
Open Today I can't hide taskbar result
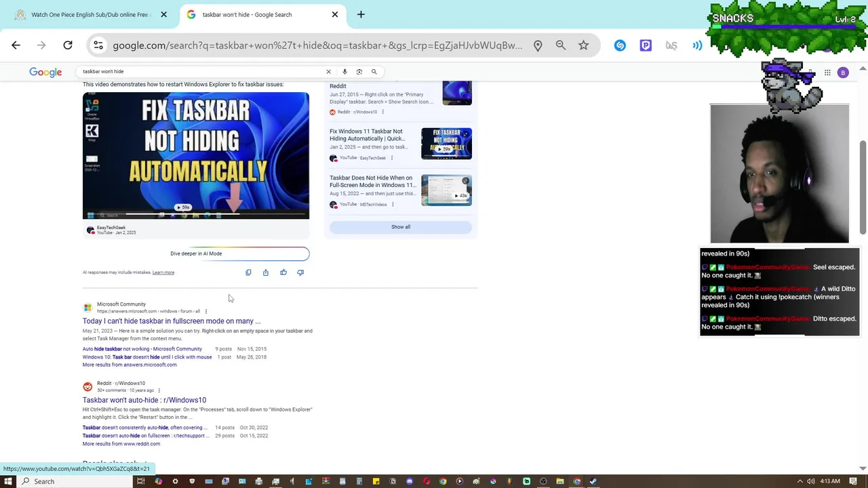point(172,321)
